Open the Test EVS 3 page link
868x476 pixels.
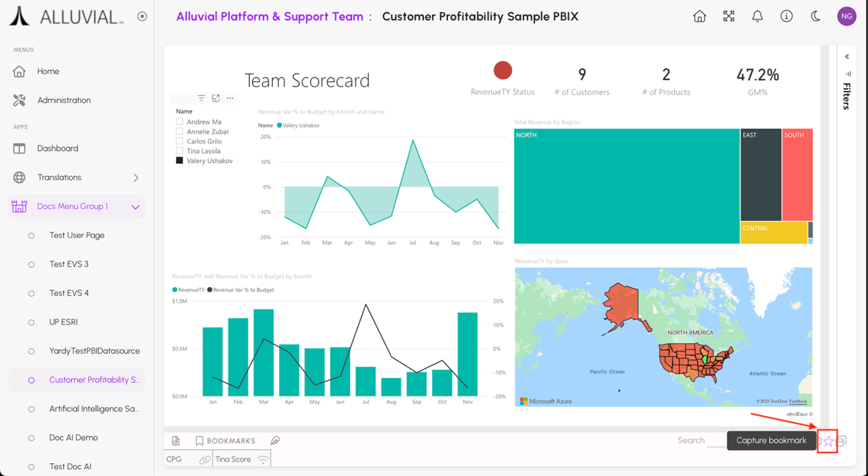pos(69,264)
